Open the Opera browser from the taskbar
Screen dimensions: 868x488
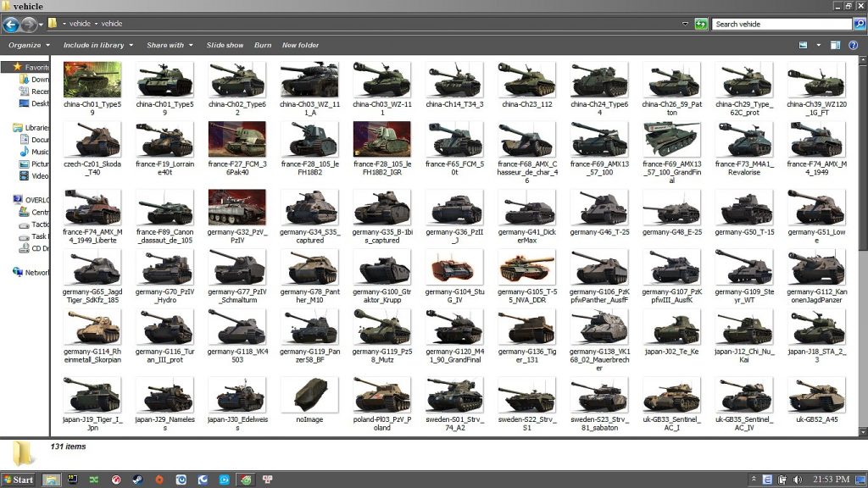coord(115,479)
